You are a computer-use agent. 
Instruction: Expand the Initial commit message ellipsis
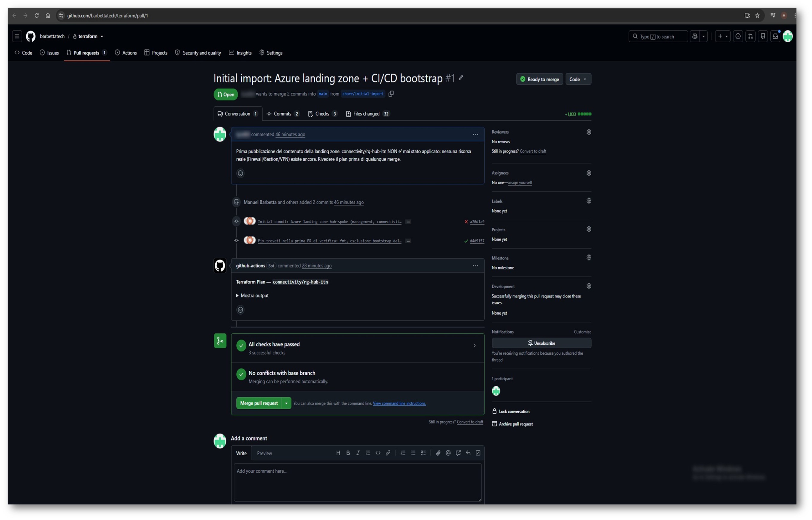point(408,222)
